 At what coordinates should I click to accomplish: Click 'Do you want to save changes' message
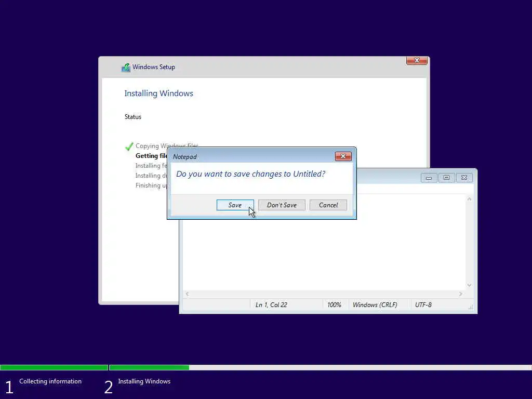point(251,174)
